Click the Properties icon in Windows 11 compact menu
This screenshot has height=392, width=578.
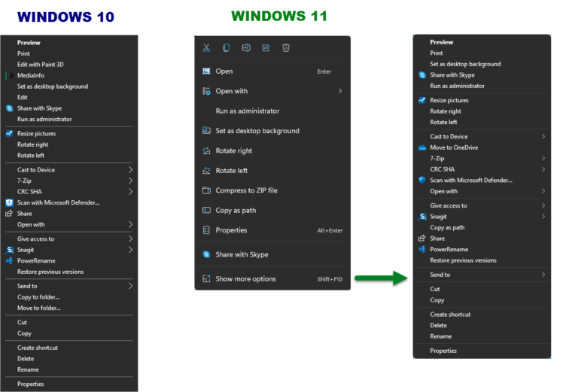pyautogui.click(x=206, y=230)
